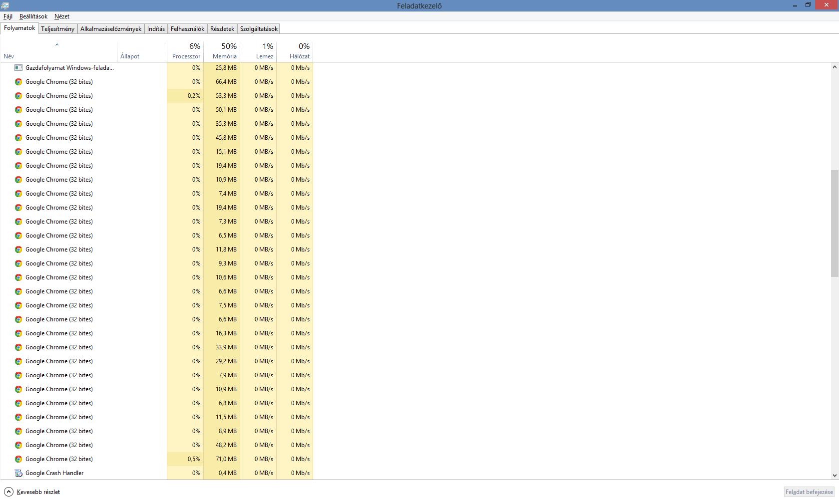
Task: Select the Google Crash Handler process name
Action: coord(54,473)
